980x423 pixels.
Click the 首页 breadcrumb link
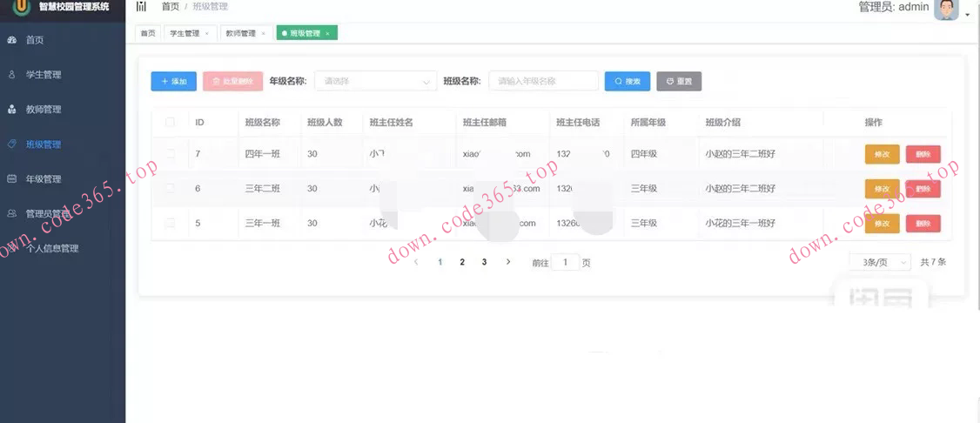pos(170,7)
